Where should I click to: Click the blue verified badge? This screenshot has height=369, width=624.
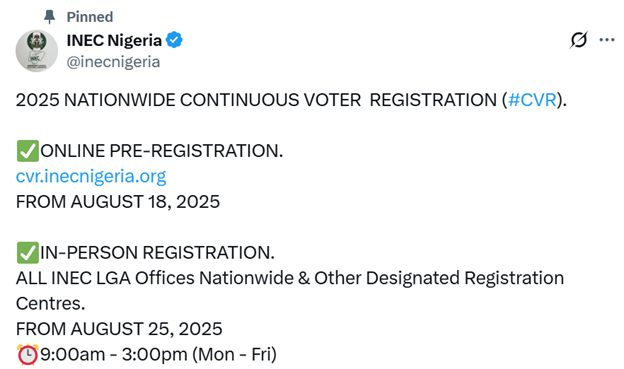point(174,40)
